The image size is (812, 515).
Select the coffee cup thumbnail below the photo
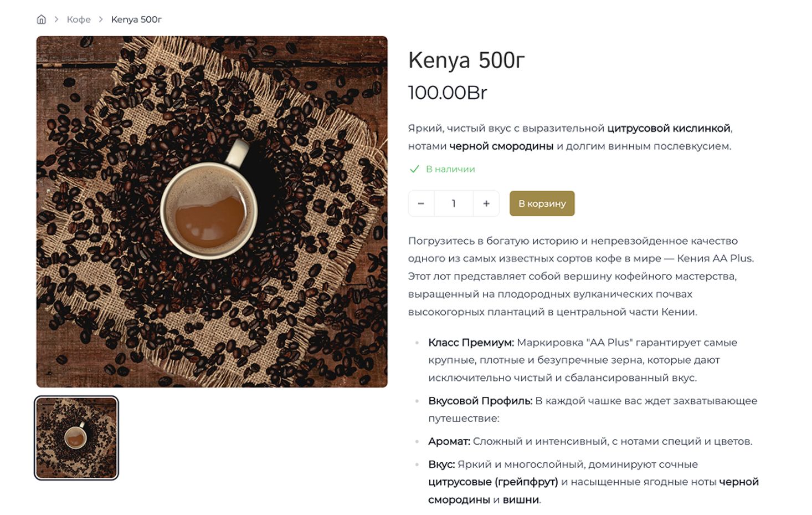coord(76,438)
